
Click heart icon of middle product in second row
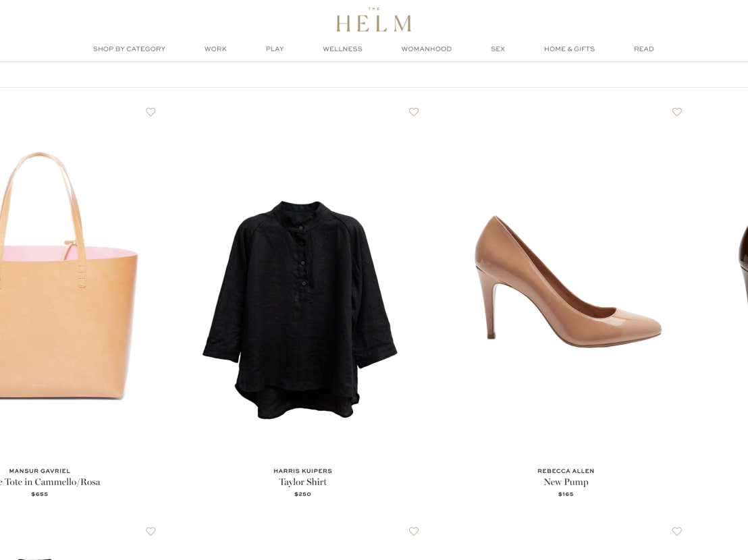pyautogui.click(x=414, y=532)
